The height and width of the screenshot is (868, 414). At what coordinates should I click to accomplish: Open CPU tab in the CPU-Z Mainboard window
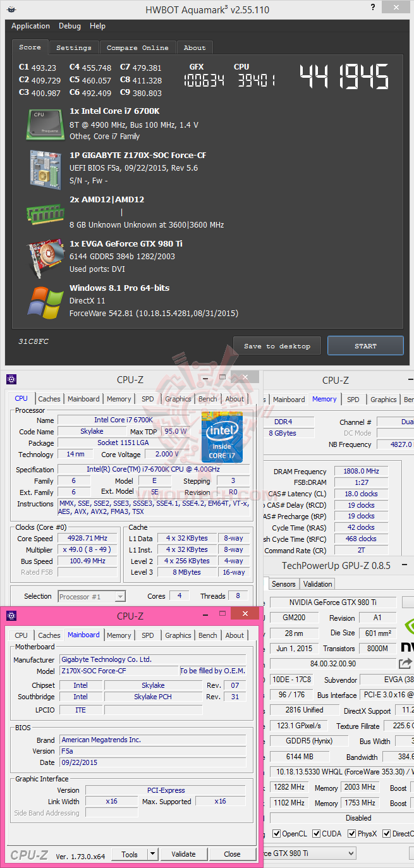21,635
